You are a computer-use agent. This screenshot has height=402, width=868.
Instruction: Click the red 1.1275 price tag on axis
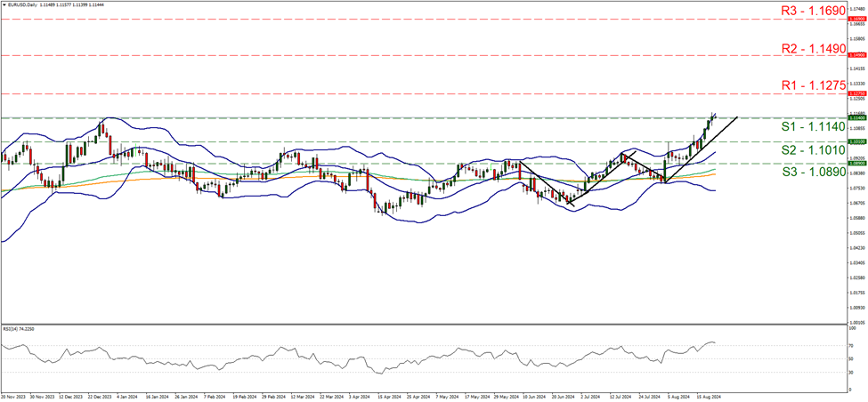coord(856,94)
